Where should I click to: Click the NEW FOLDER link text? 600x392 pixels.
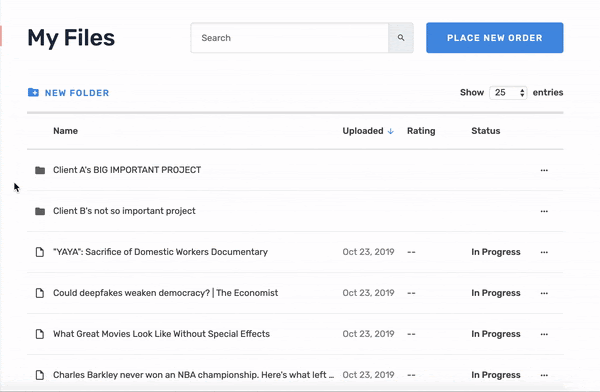[77, 93]
